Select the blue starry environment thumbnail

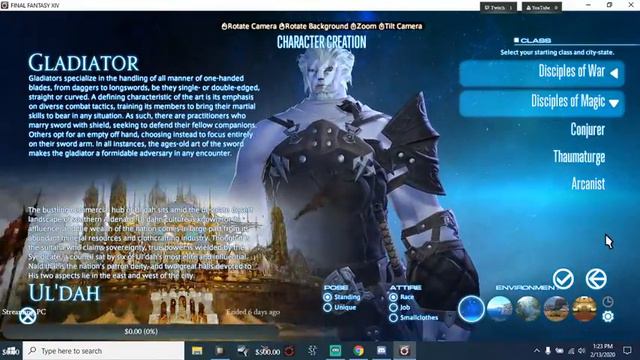click(471, 309)
